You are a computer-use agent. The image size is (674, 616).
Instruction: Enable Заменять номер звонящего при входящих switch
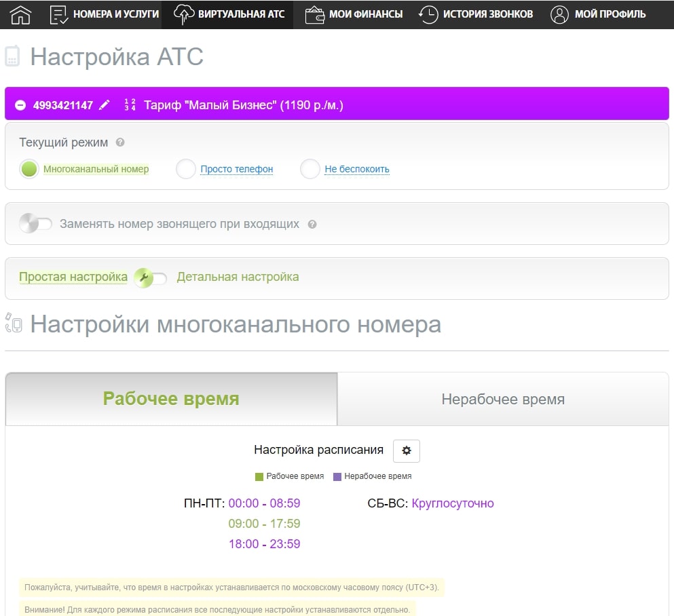coord(35,224)
